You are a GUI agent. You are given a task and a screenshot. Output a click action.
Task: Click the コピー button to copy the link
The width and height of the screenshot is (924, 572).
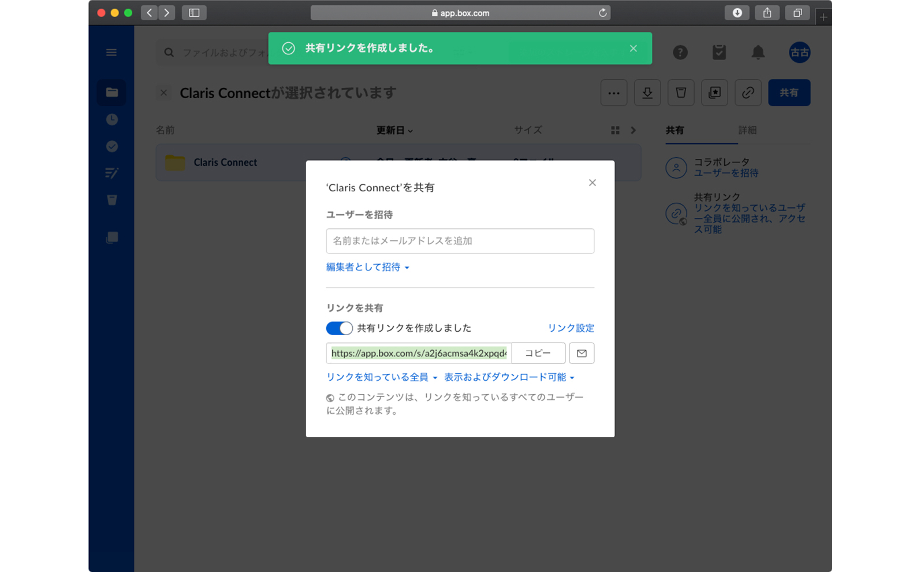click(x=538, y=353)
